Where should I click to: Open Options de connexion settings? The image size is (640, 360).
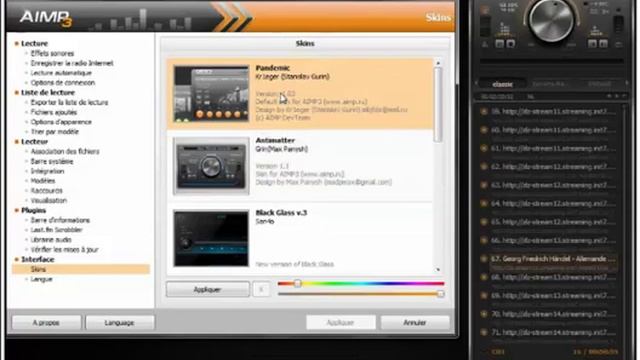[63, 83]
